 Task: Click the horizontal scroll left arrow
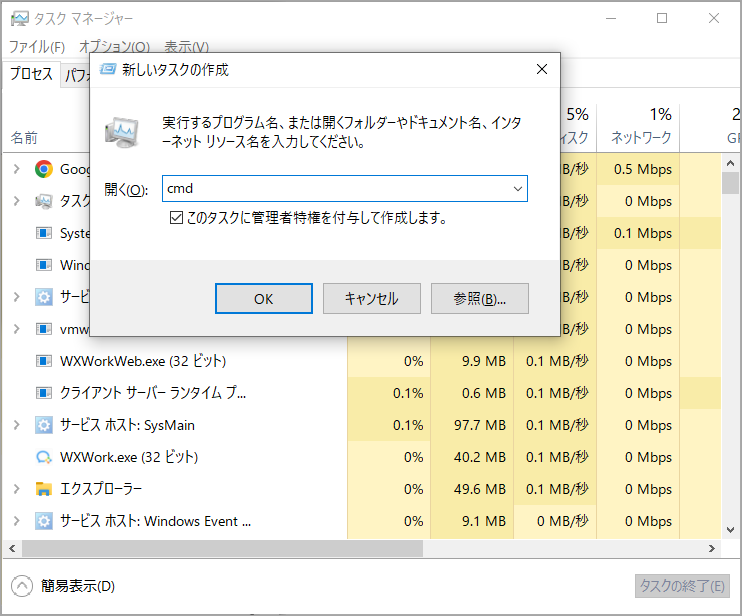[x=12, y=548]
